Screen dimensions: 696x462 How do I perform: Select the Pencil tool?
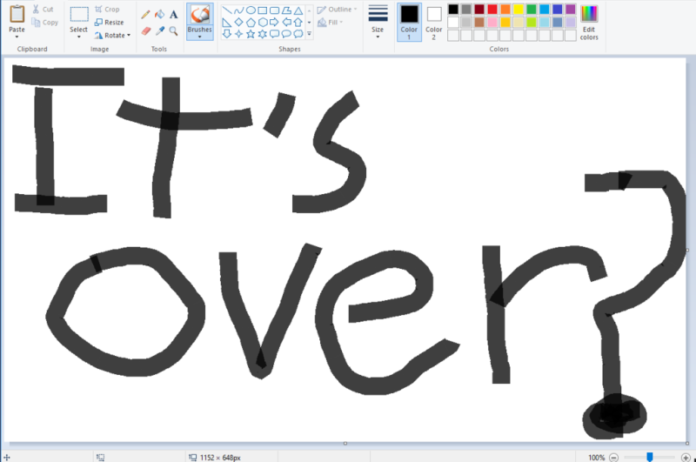pyautogui.click(x=146, y=15)
